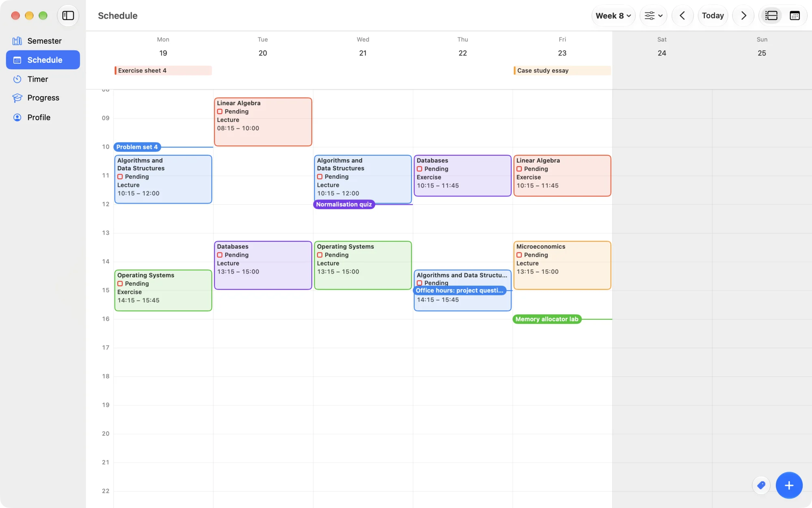This screenshot has width=812, height=508.
Task: Open Office hours: project questions marker
Action: click(x=460, y=291)
